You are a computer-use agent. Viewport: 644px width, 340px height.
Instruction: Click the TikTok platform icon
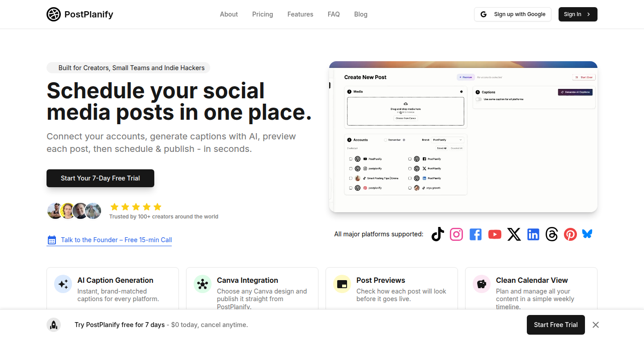coord(438,234)
